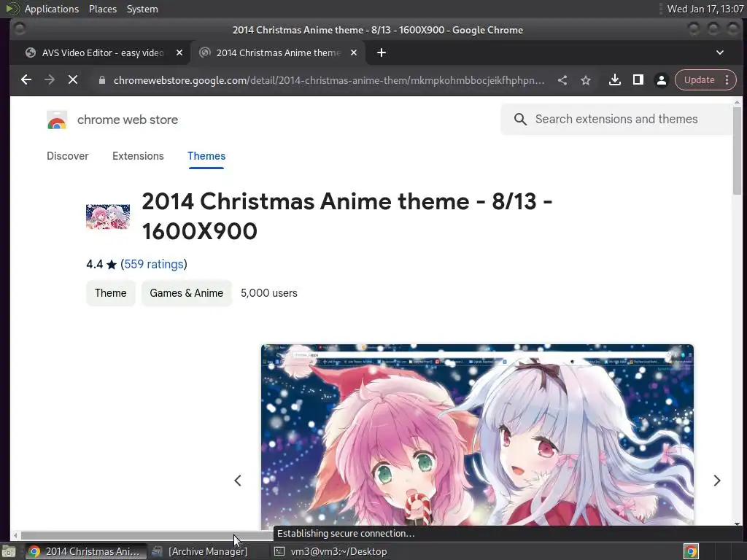Click the Theme category chip
This screenshot has height=560, width=747.
point(111,293)
